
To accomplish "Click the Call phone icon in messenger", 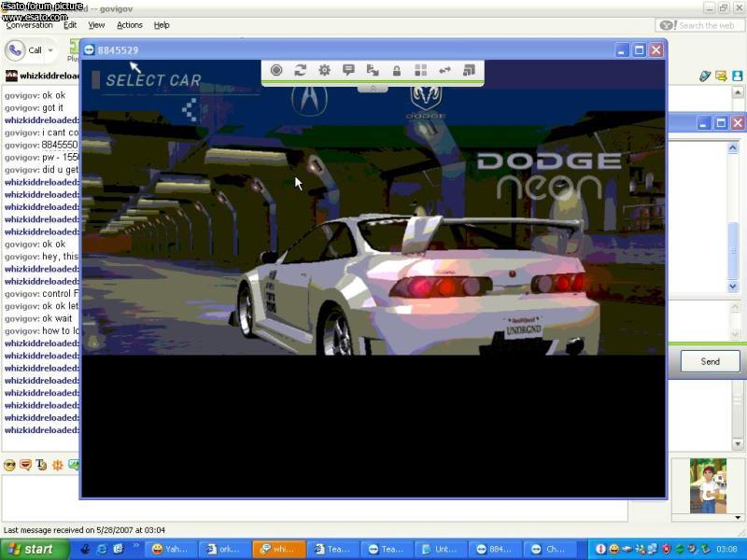I will 15,50.
